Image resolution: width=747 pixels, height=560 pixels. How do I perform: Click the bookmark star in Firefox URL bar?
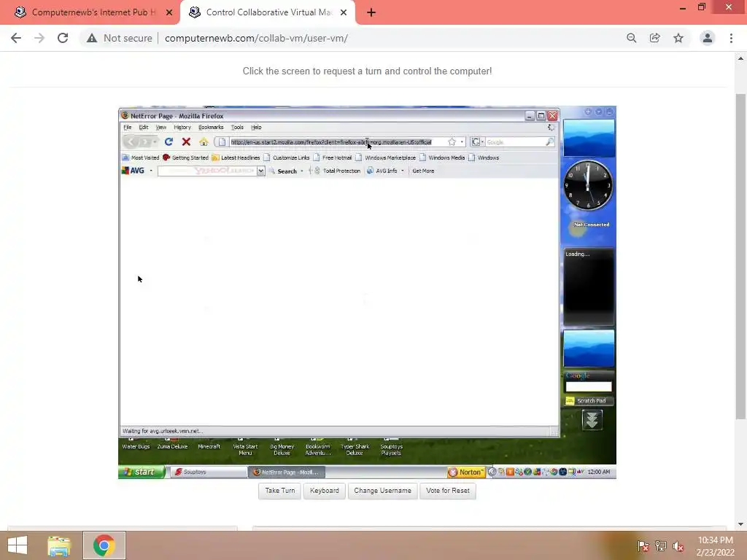coord(452,142)
